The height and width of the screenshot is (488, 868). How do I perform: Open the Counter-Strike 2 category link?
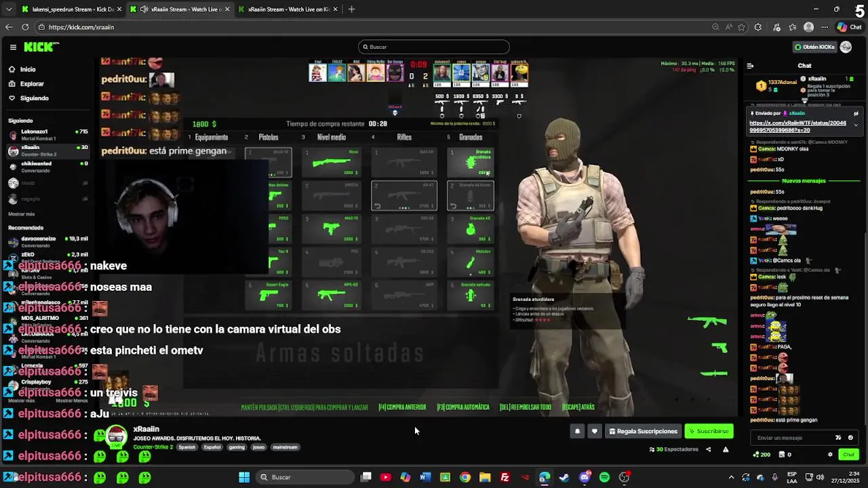pyautogui.click(x=153, y=447)
